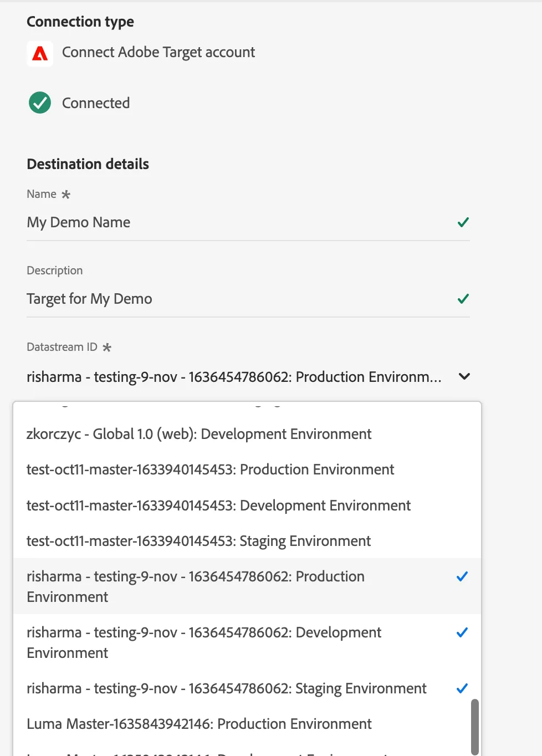Click the 'Name' field label
The height and width of the screenshot is (756, 542).
(42, 194)
